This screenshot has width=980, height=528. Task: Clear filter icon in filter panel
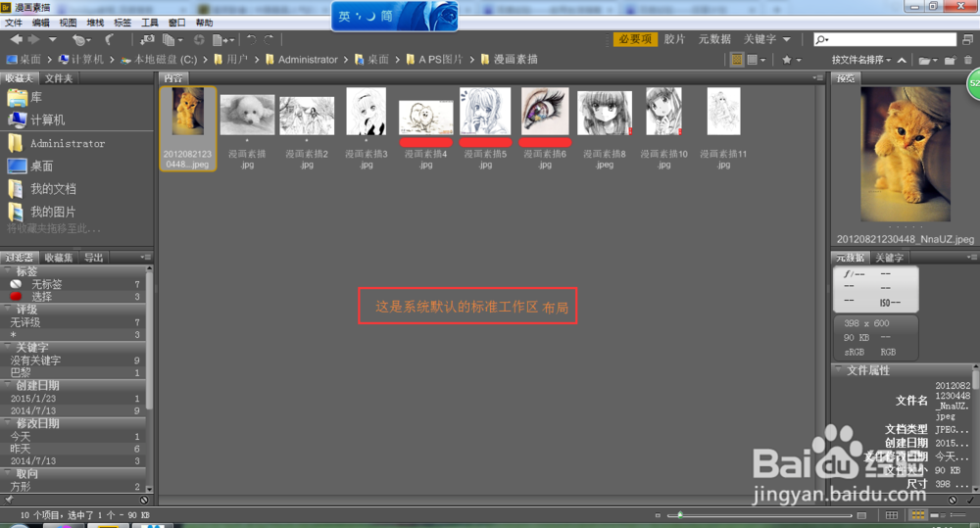click(144, 500)
